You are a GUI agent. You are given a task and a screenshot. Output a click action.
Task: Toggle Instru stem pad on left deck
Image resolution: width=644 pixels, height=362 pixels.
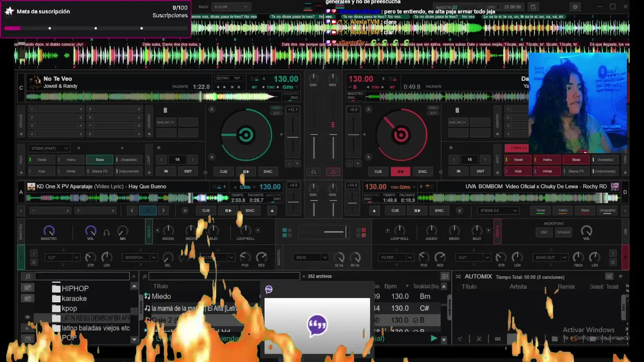pos(71,159)
